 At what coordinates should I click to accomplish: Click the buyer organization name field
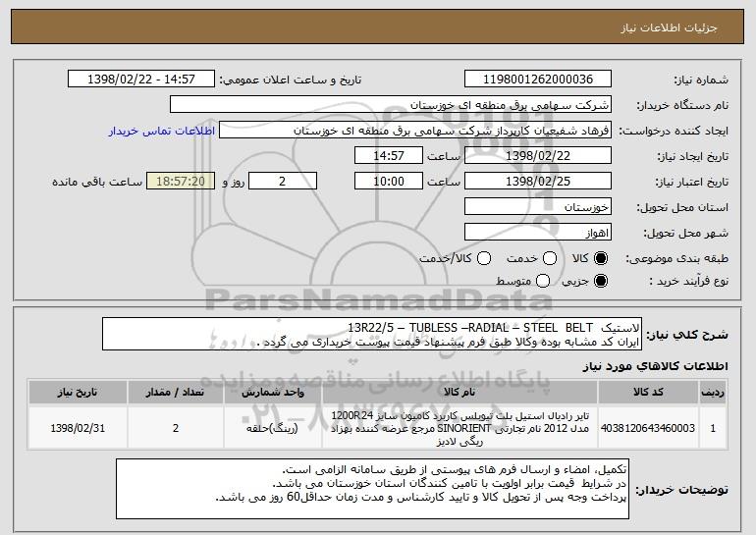391,105
